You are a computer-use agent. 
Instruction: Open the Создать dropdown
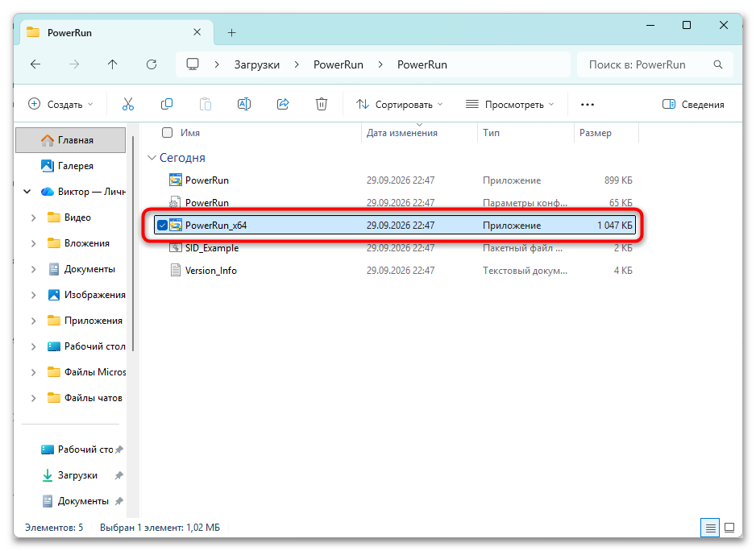[60, 105]
